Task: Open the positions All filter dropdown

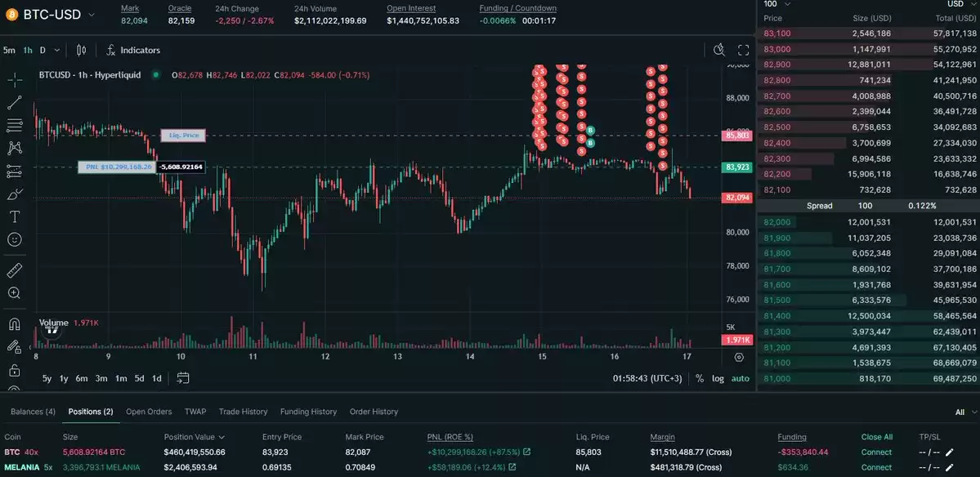Action: (965, 412)
